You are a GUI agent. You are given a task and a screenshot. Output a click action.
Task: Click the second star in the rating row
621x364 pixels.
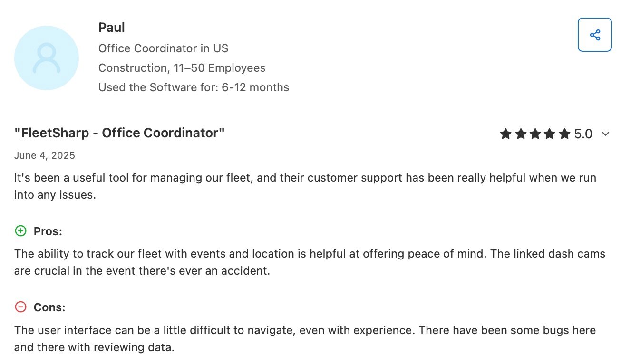(520, 134)
